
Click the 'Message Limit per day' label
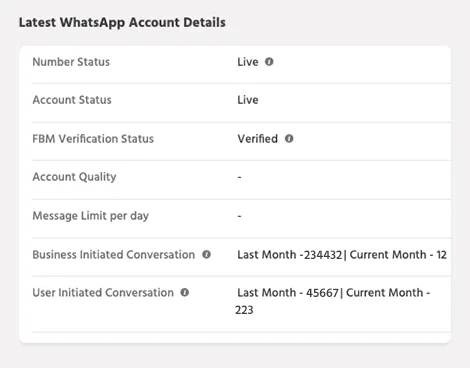[x=91, y=216]
